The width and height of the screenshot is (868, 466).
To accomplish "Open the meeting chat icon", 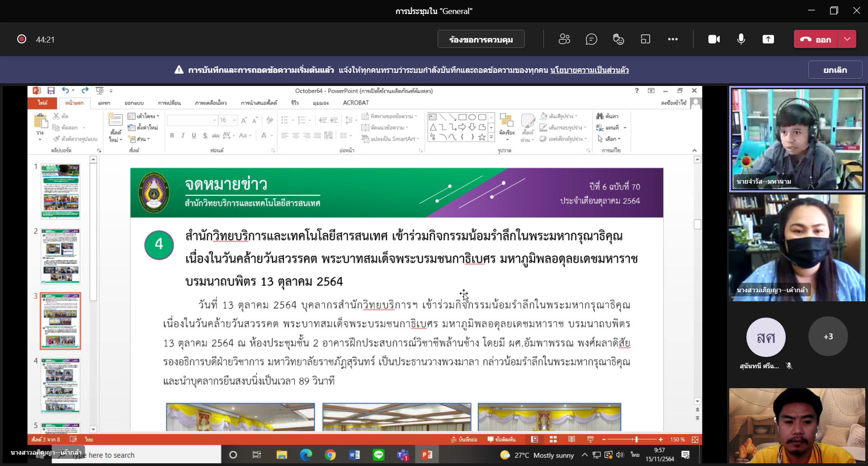I will point(591,39).
